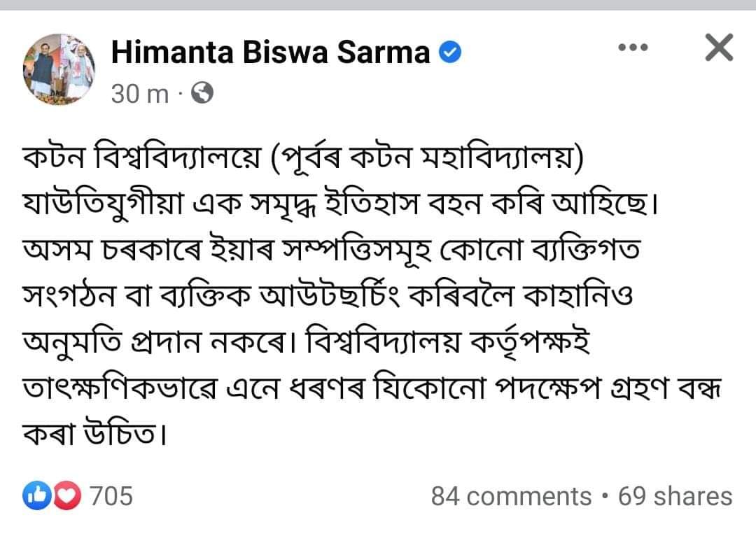756x536 pixels.
Task: Click the "30 m" post timestamp
Action: click(x=140, y=94)
